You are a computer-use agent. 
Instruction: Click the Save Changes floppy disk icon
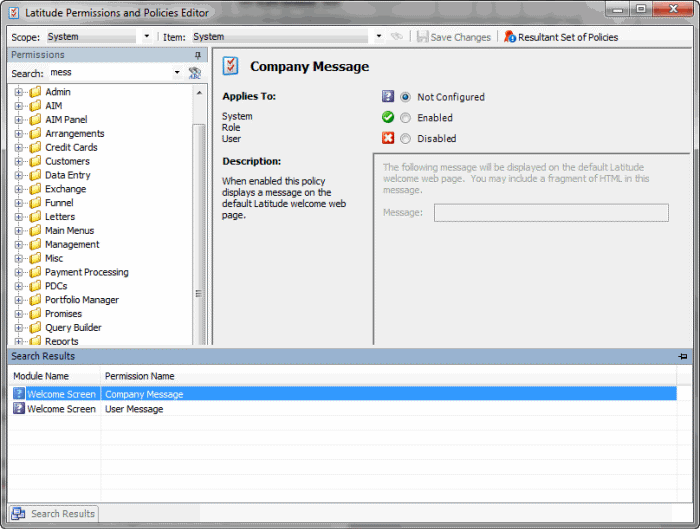click(422, 37)
